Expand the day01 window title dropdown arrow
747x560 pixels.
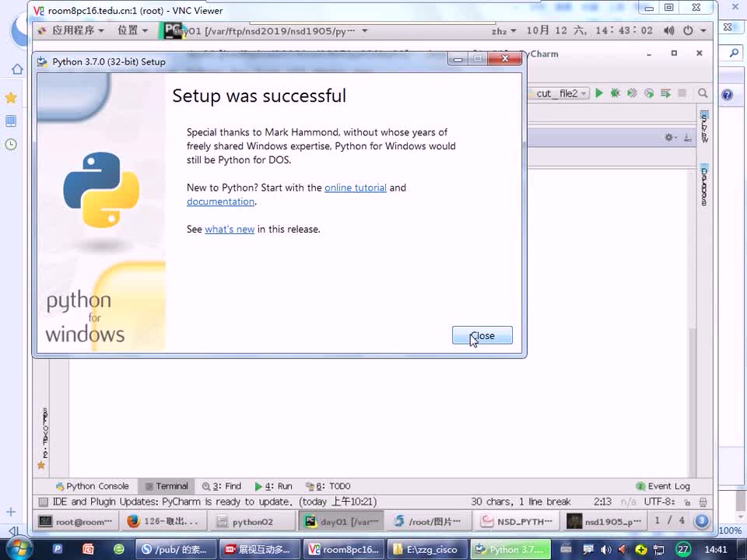364,31
